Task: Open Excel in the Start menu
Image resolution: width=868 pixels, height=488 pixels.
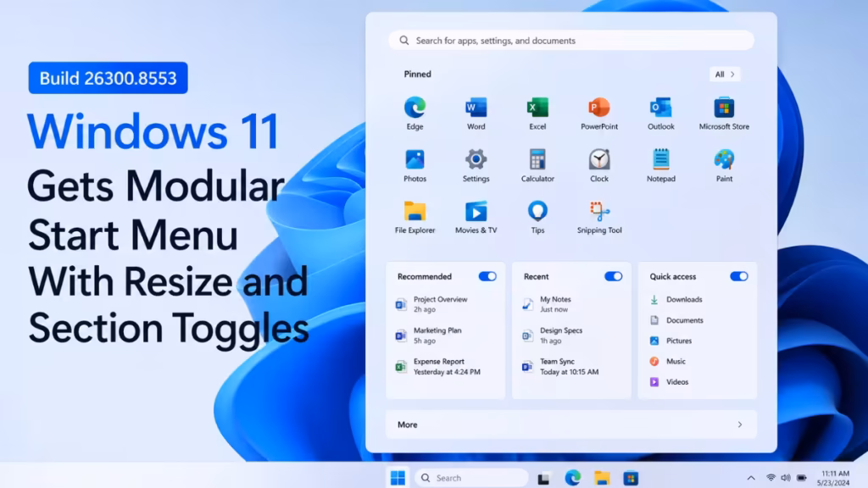Action: tap(537, 113)
